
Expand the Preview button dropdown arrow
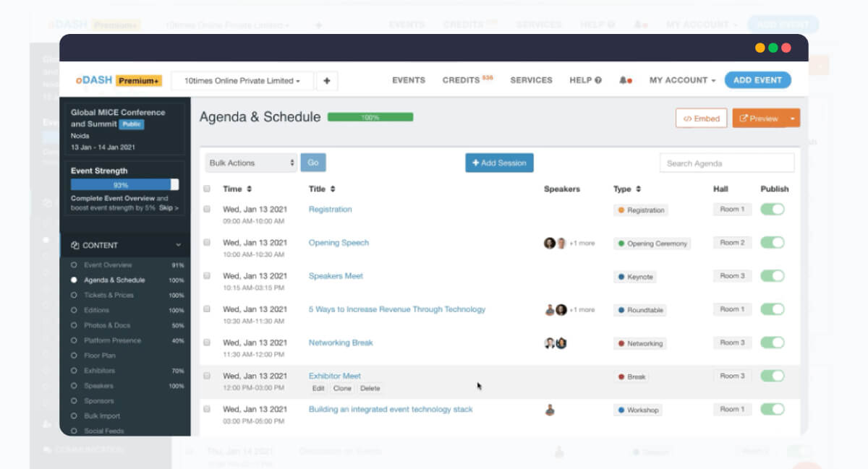coord(793,119)
